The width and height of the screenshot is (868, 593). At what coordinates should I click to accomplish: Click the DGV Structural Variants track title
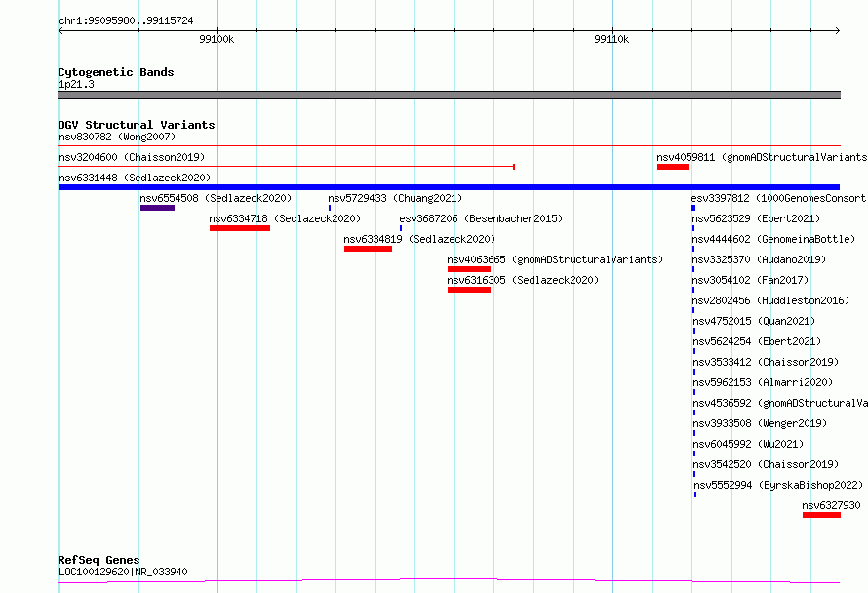(137, 125)
